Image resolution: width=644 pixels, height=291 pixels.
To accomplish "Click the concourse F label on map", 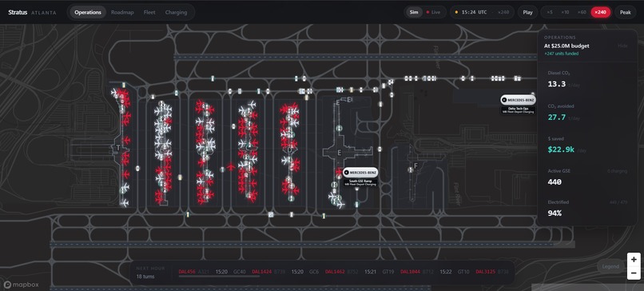I will tap(415, 165).
